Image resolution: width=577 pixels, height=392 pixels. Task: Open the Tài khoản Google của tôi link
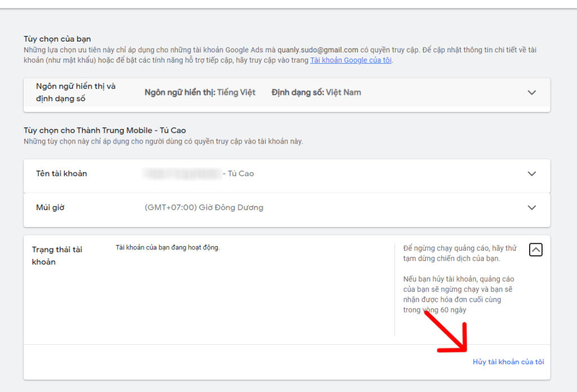click(x=350, y=60)
